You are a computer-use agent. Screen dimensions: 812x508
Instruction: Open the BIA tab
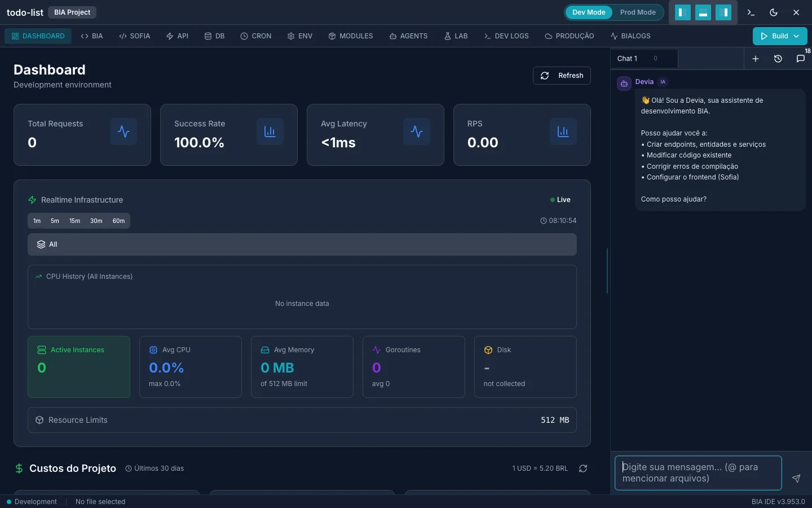pos(92,36)
